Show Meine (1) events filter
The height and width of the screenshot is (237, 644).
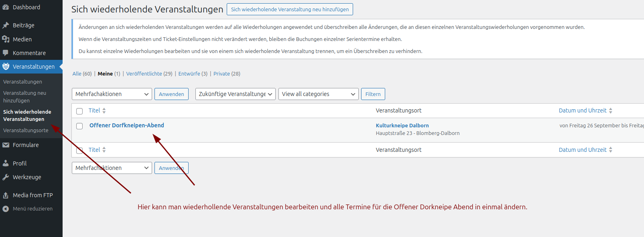(x=109, y=74)
